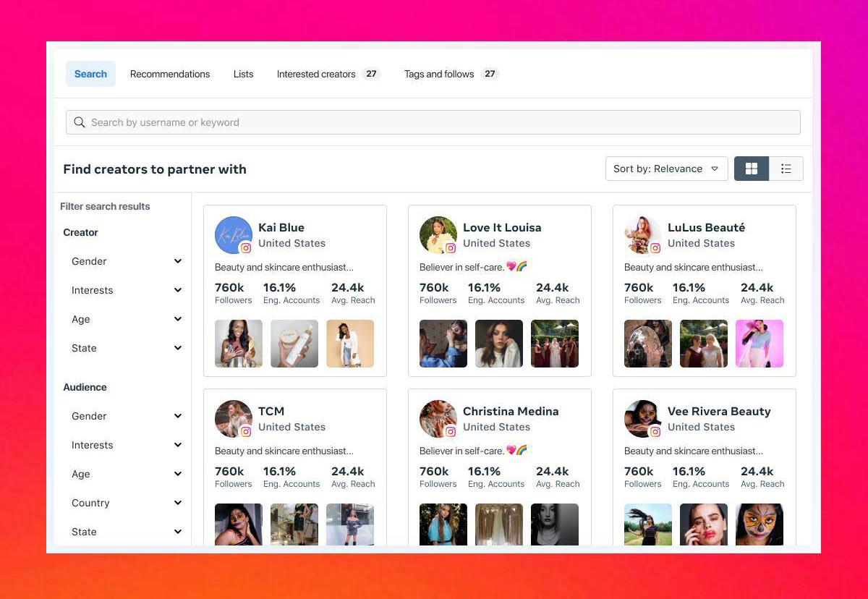Open the Lists tab
868x599 pixels.
[243, 74]
